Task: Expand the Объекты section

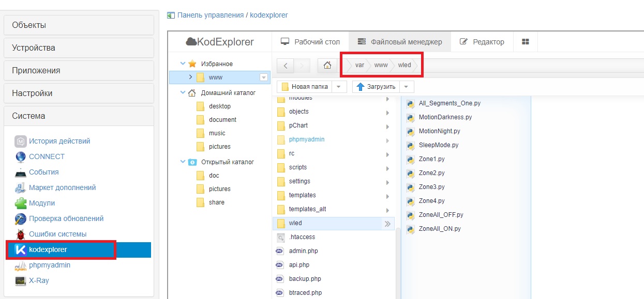Action: pos(79,25)
